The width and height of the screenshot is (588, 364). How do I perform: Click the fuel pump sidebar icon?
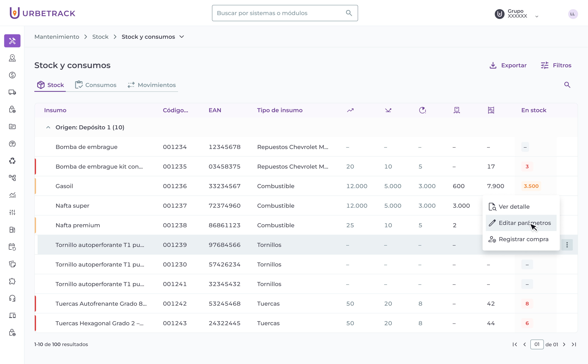tap(12, 230)
